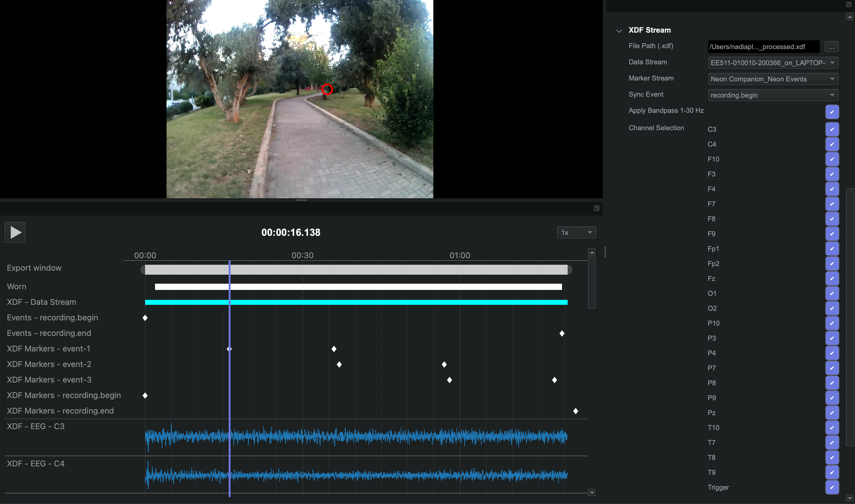Image resolution: width=855 pixels, height=504 pixels.
Task: Toggle the Fp1 channel checkbox
Action: pyautogui.click(x=832, y=249)
